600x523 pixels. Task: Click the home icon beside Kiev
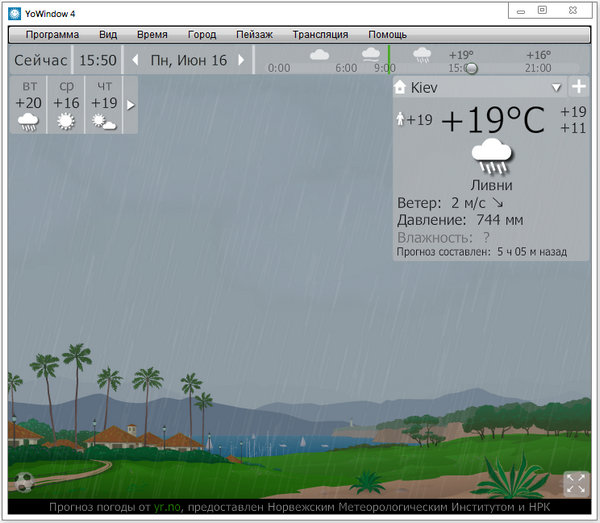[x=401, y=88]
